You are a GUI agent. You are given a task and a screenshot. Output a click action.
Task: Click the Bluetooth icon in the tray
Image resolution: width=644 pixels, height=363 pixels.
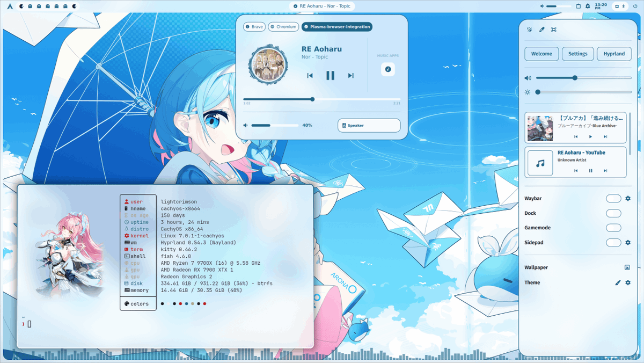point(623,6)
